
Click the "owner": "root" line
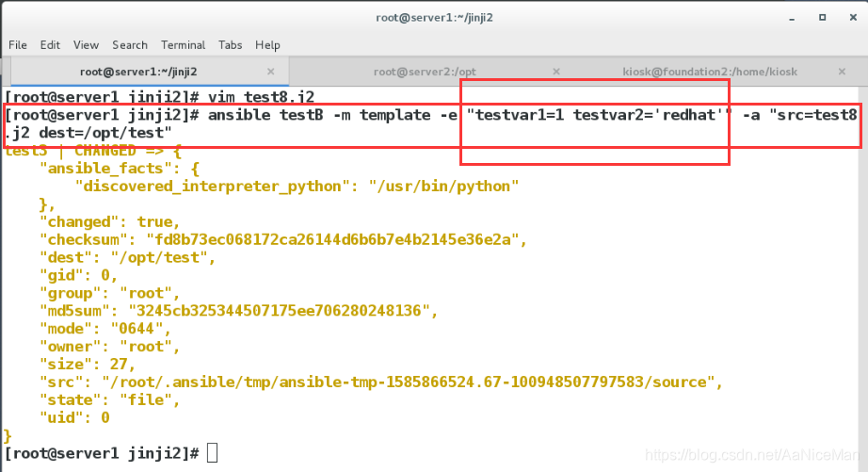coord(109,347)
